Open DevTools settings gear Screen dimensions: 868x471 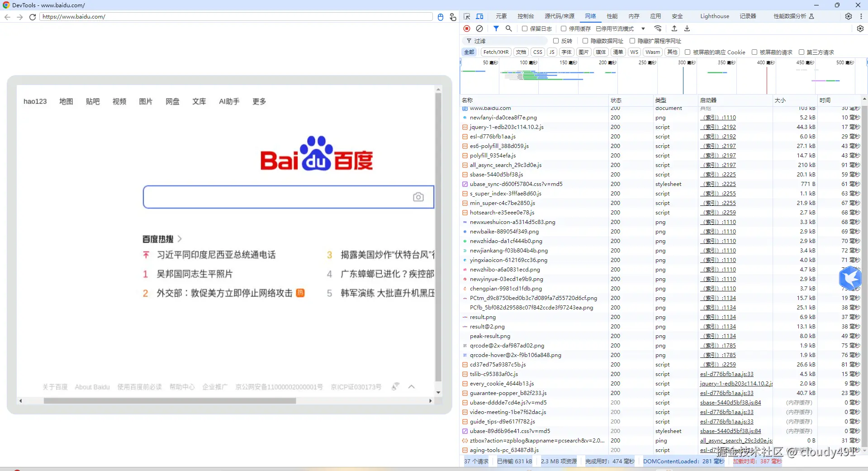(849, 16)
